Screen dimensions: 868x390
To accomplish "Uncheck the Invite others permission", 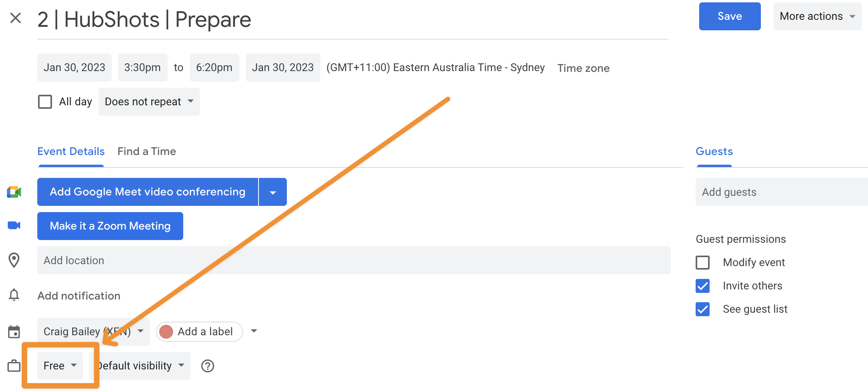I will [703, 286].
